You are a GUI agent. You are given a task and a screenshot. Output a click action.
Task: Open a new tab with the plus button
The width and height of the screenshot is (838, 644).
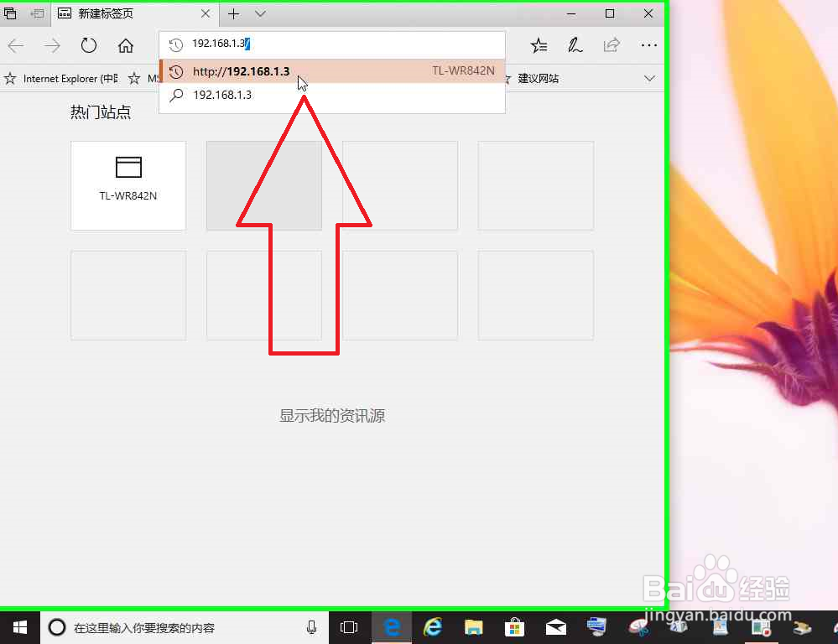pyautogui.click(x=233, y=14)
